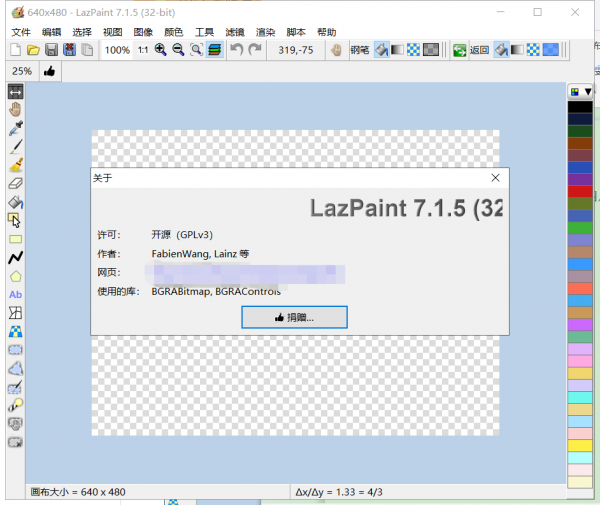Open the 帮助 menu
The height and width of the screenshot is (505, 600).
(327, 32)
